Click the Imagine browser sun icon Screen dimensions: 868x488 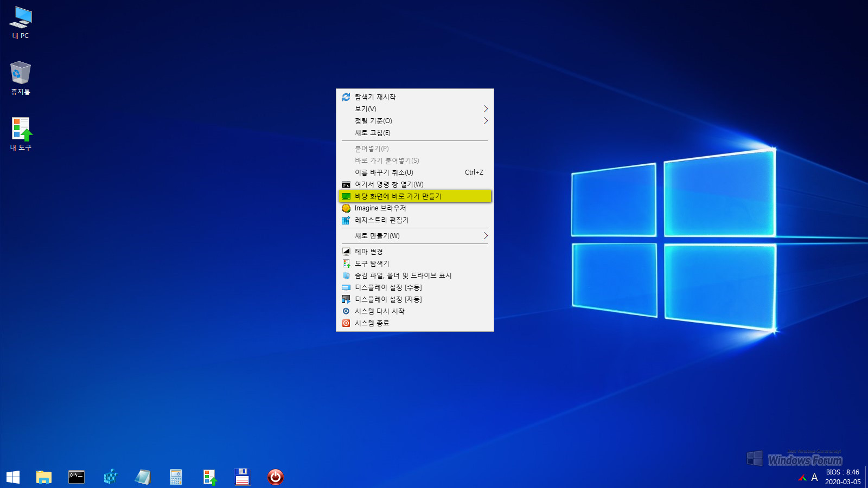pyautogui.click(x=346, y=208)
